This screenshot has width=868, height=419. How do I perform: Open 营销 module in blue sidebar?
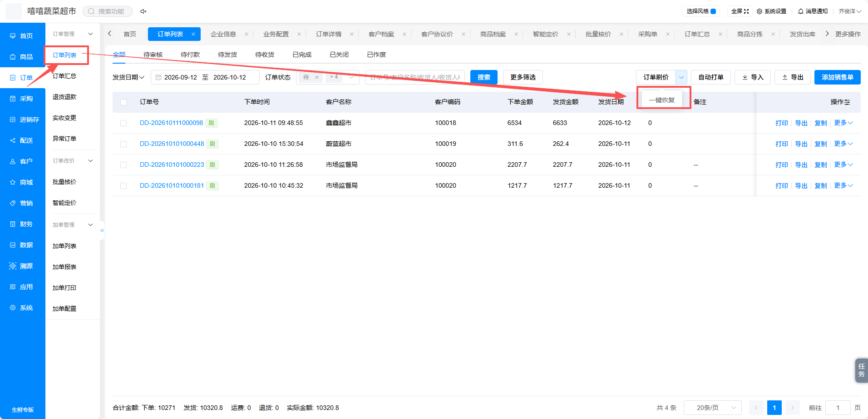pyautogui.click(x=23, y=203)
